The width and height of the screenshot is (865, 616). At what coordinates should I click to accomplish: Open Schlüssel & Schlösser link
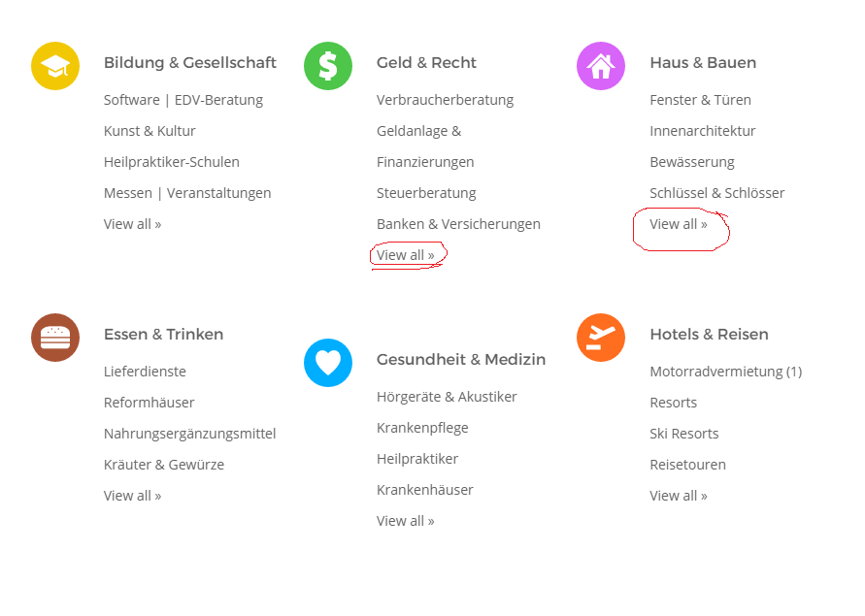pyautogui.click(x=717, y=193)
